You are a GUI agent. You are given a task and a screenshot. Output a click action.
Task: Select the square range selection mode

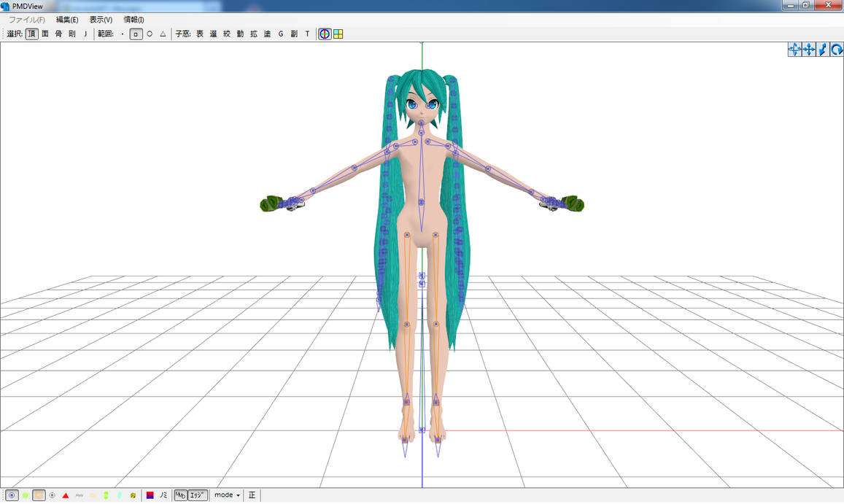coord(136,34)
